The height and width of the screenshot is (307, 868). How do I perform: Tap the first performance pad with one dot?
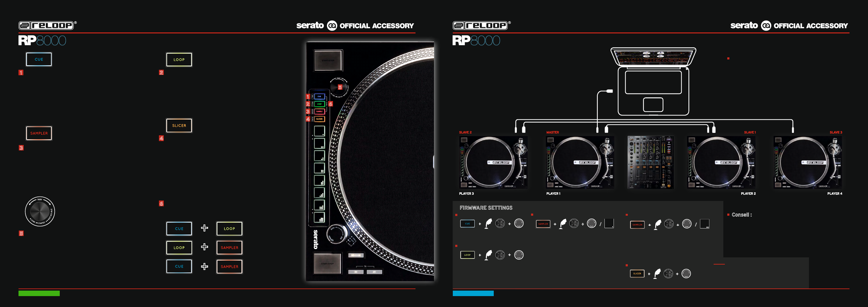coord(319,131)
